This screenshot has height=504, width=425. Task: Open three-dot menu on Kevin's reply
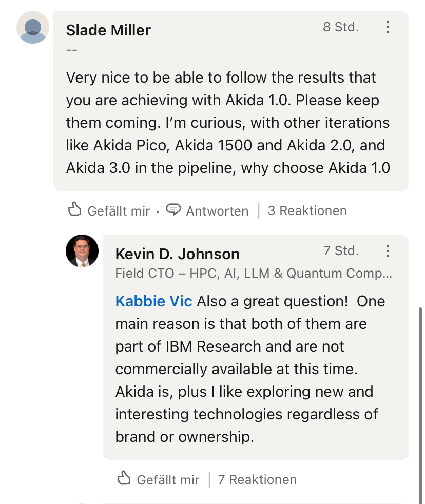pos(388,251)
